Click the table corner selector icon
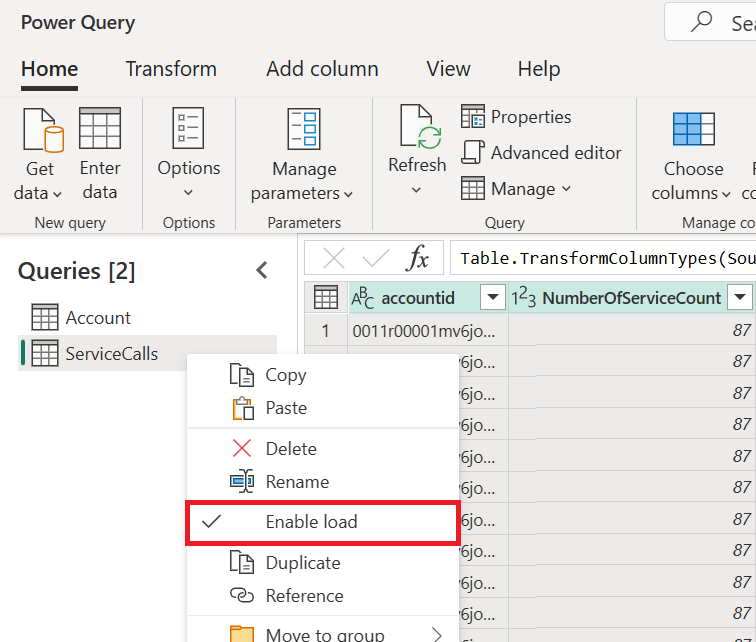 (x=325, y=297)
